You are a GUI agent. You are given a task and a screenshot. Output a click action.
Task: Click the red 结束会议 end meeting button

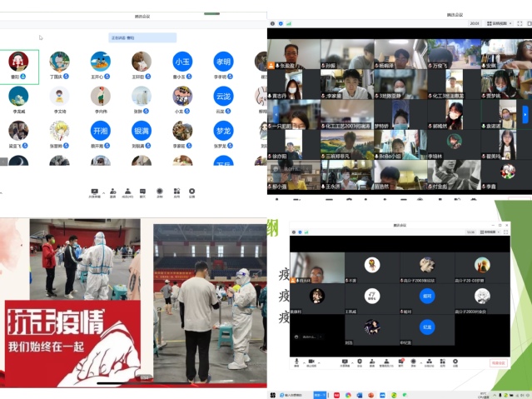(x=498, y=363)
